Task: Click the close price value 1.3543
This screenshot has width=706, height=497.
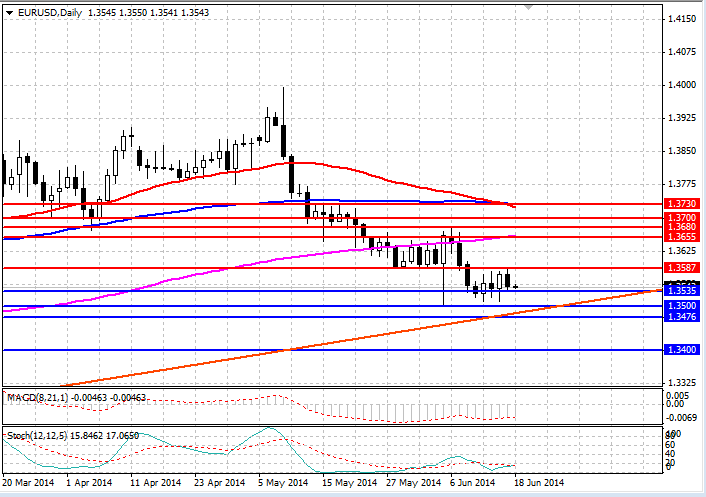Action: point(195,13)
